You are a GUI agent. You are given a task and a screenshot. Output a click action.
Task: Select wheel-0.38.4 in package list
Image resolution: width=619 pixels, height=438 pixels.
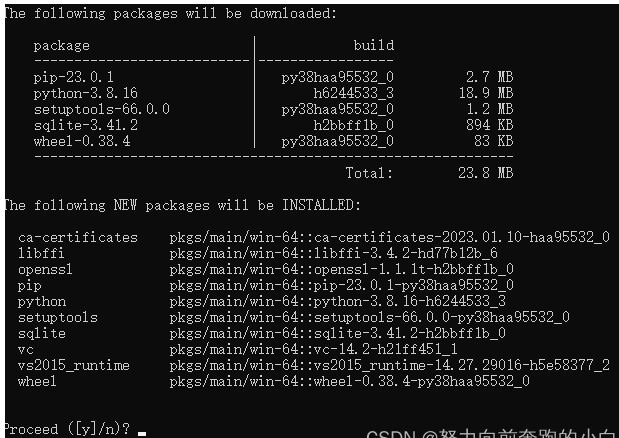tap(82, 141)
